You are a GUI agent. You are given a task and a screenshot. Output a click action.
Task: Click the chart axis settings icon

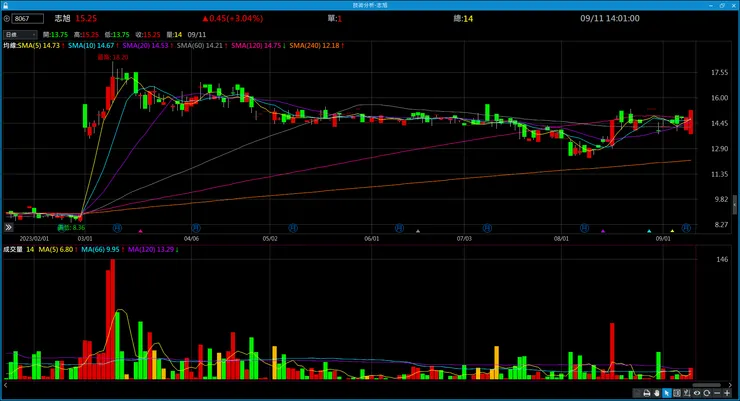coord(687,393)
